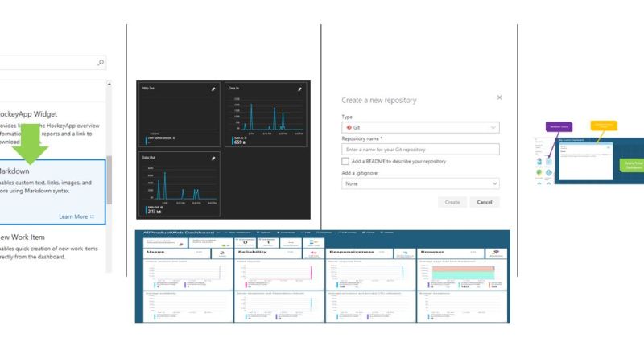This screenshot has height=338, width=644.
Task: Select the HockeyApp Widget entry
Action: [48, 125]
